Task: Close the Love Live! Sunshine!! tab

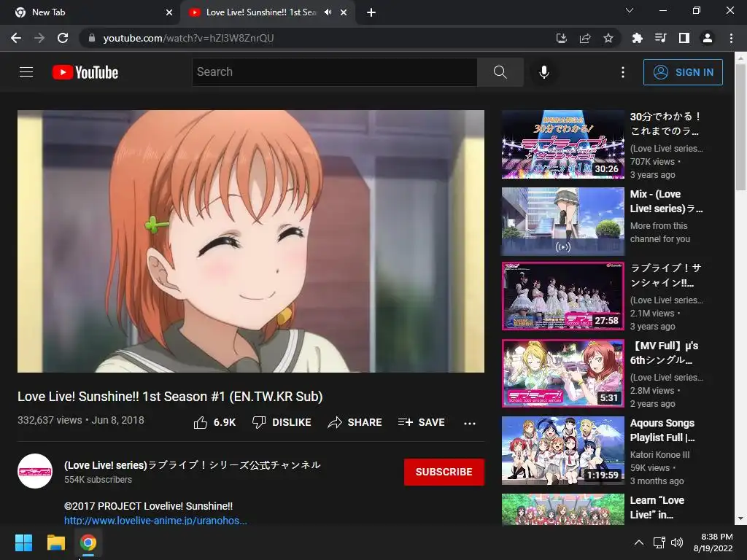Action: point(344,12)
